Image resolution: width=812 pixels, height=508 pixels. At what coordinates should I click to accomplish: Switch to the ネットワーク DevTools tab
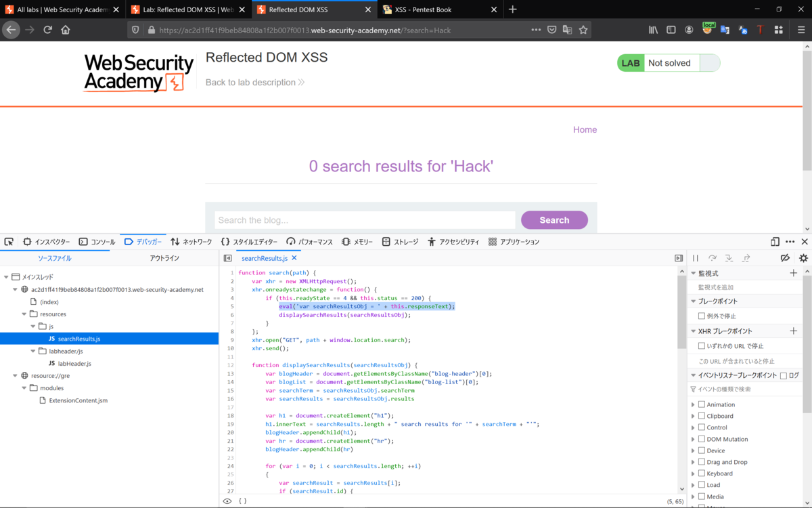(x=191, y=242)
